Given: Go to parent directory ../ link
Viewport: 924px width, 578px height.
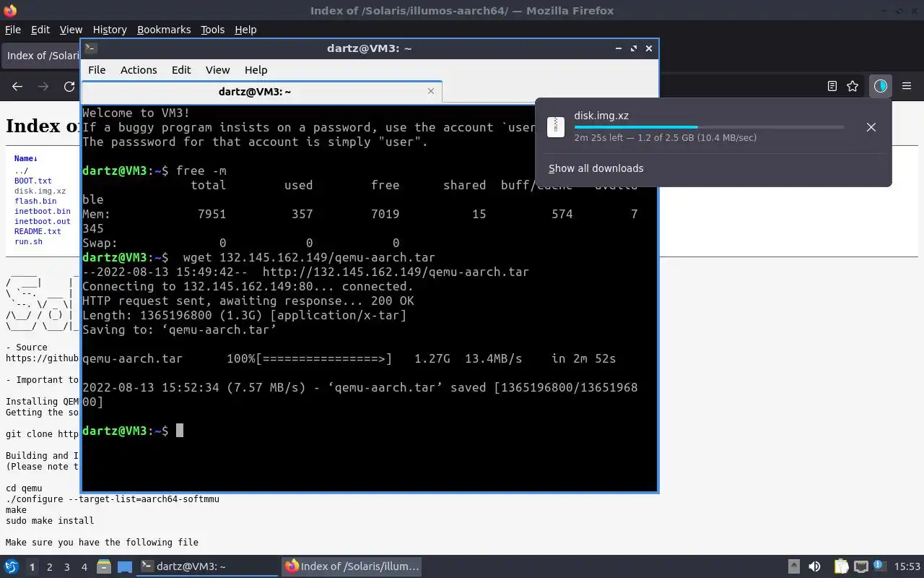Looking at the screenshot, I should tap(21, 171).
